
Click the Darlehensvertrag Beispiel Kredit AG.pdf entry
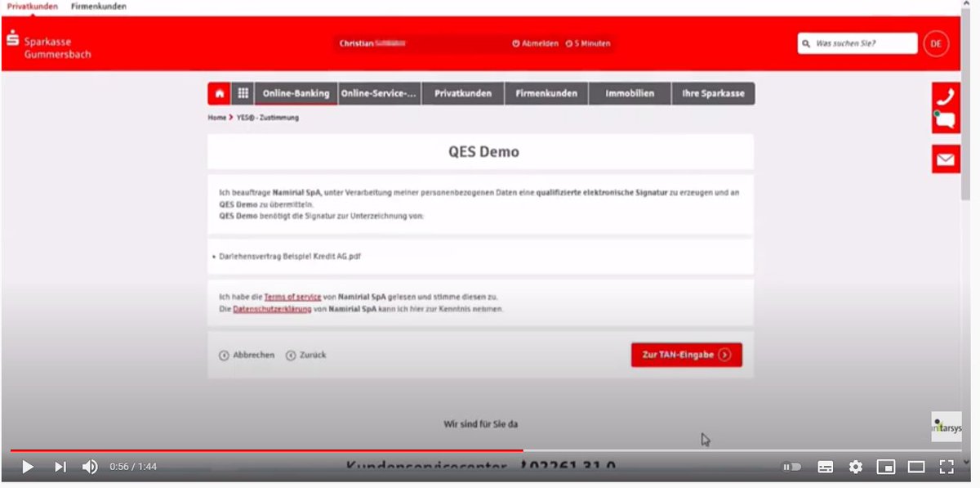tap(290, 256)
